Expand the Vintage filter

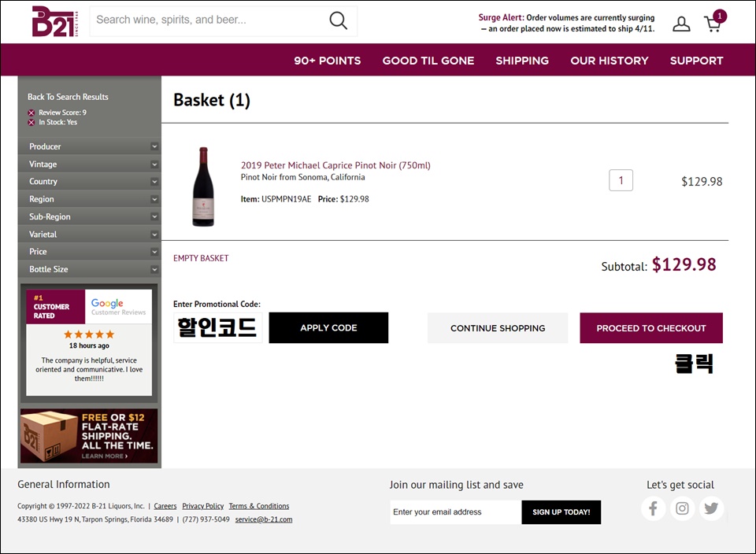coord(90,164)
